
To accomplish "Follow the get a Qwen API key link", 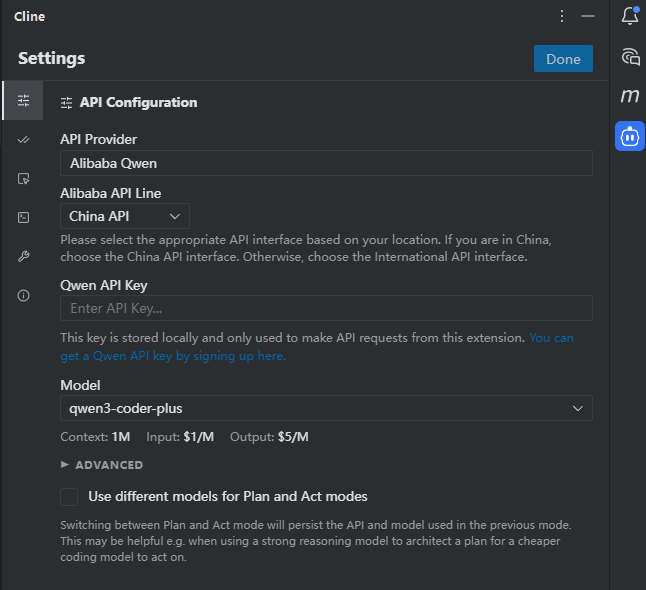I will coord(173,356).
